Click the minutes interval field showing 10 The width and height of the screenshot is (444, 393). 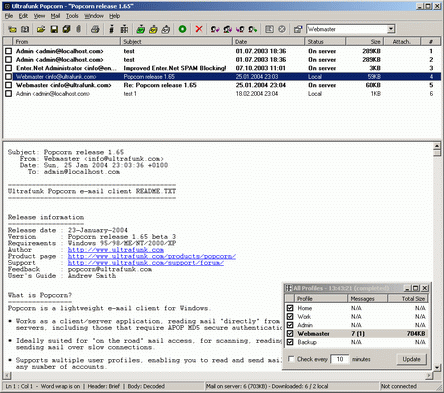(339, 359)
